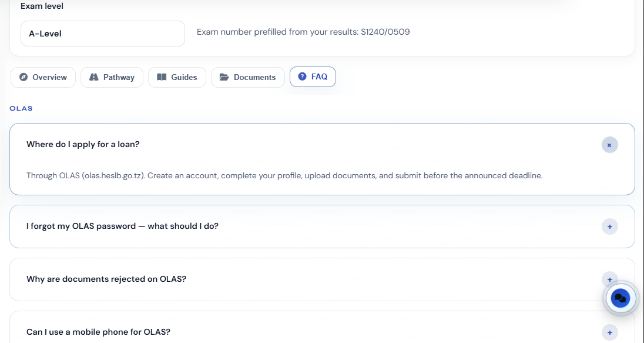The image size is (644, 343).
Task: Switch to the Pathway tab
Action: click(x=112, y=77)
